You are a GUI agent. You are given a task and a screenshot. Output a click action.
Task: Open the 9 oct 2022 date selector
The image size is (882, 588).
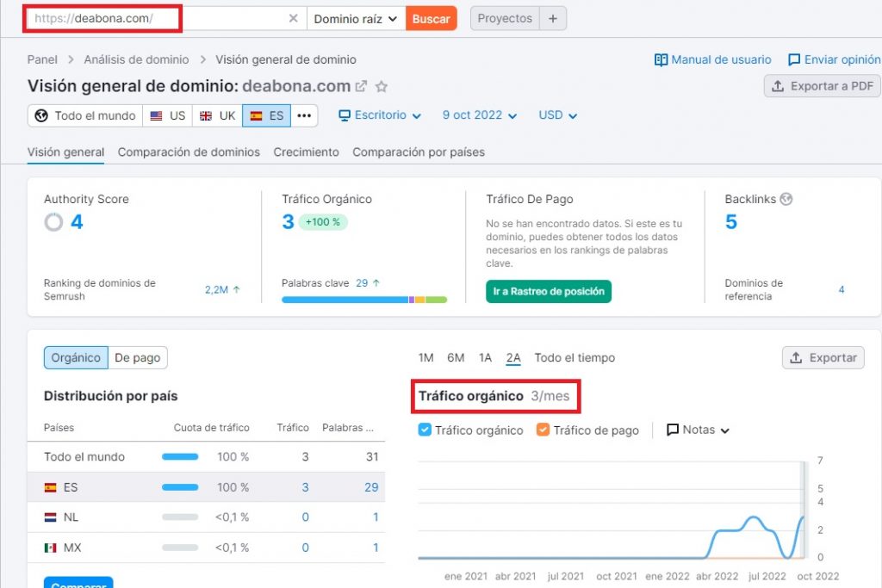pos(473,115)
